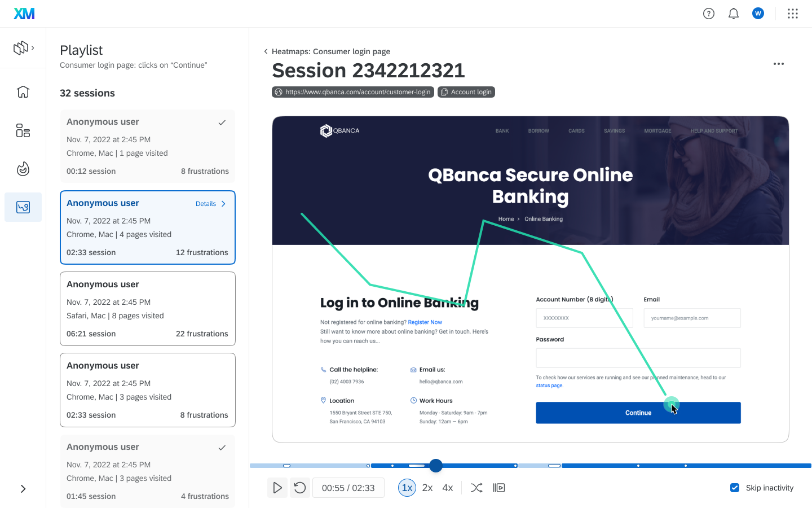
Task: Click the blue Continue button in replay
Action: (638, 413)
